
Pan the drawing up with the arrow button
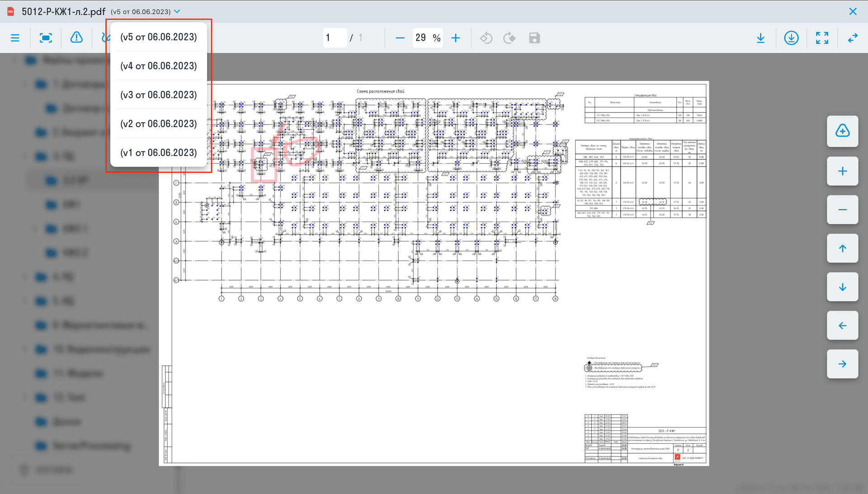(842, 248)
